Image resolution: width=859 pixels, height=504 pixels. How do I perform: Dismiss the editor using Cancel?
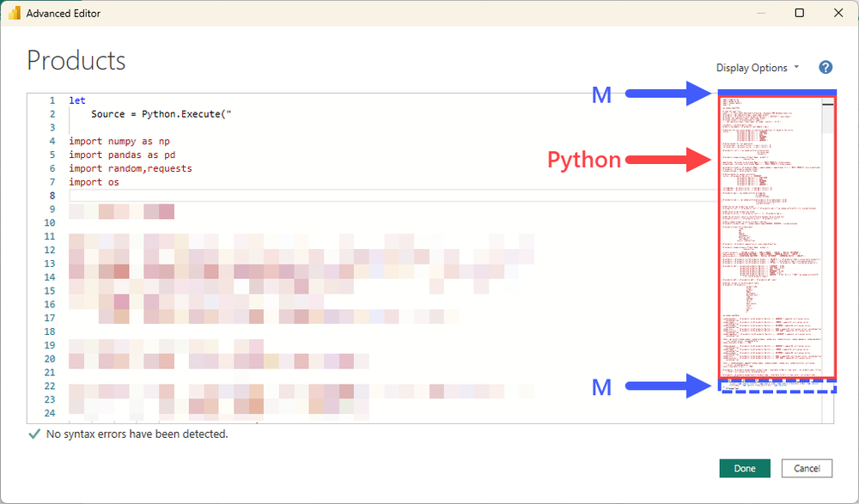coord(807,468)
